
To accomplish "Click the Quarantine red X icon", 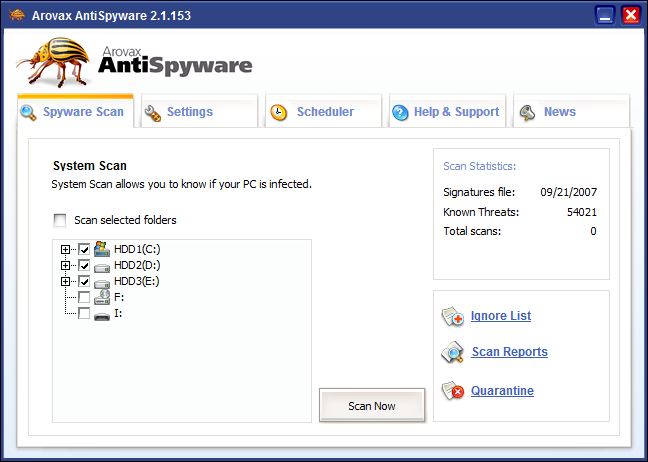I will (453, 391).
